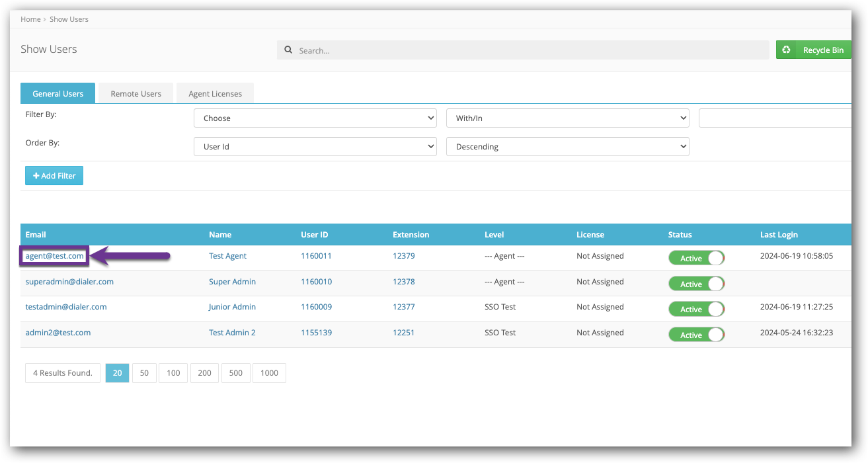
Task: Disable Junior Admin's Active switch
Action: click(x=696, y=309)
